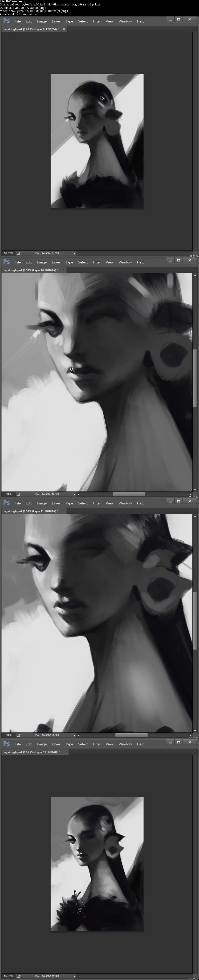This screenshot has height=980, width=199.
Task: Click the export icon beside Doc: 56.9M/233.5M
Action: coord(18,976)
